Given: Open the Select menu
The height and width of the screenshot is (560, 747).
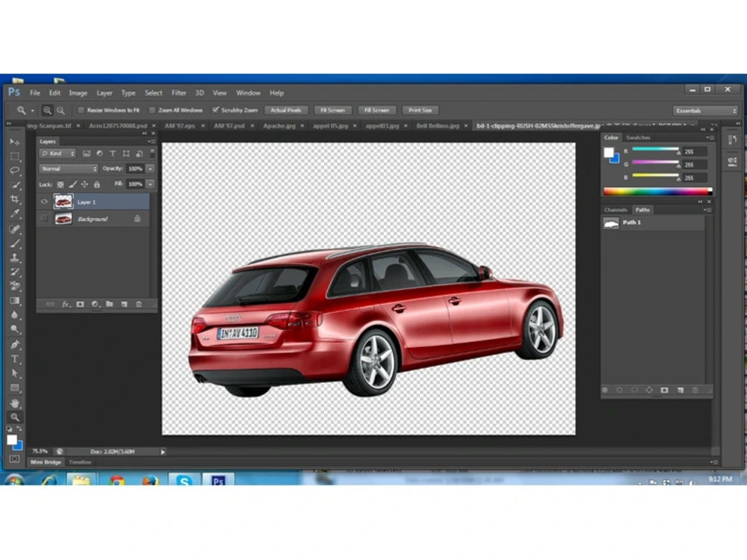Looking at the screenshot, I should pos(153,93).
